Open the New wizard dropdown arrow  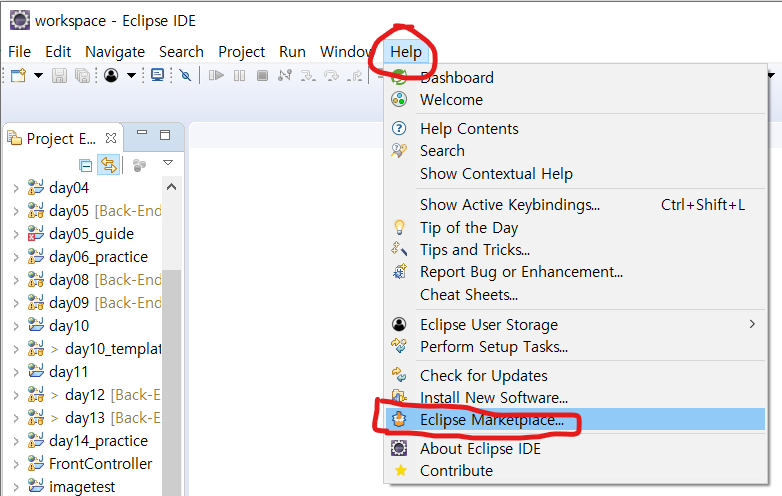pyautogui.click(x=38, y=76)
